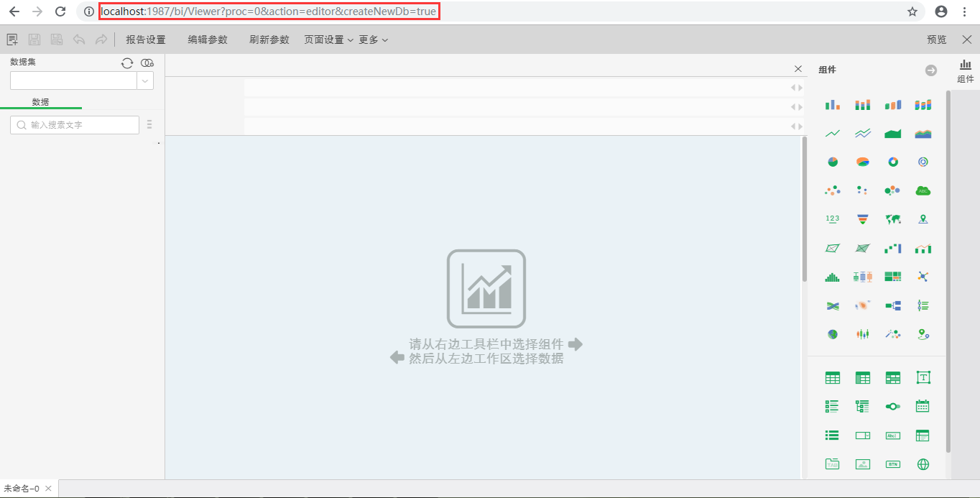
Task: Select the line chart component
Action: (832, 134)
